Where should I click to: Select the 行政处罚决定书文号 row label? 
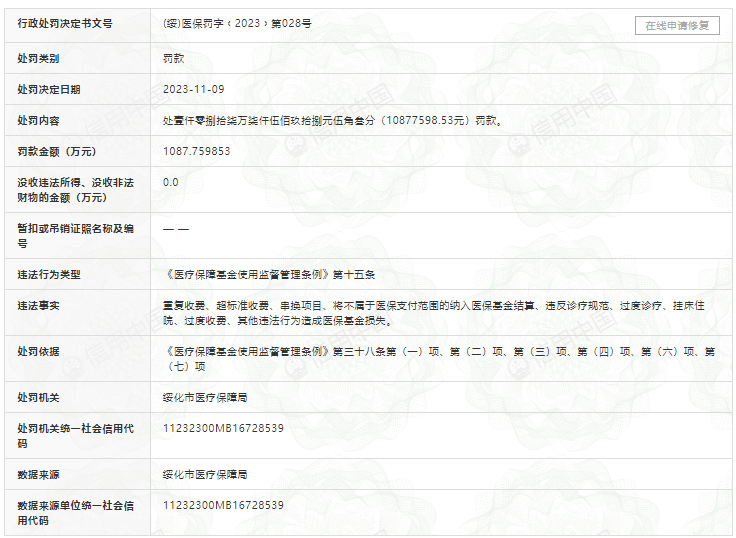pyautogui.click(x=65, y=24)
